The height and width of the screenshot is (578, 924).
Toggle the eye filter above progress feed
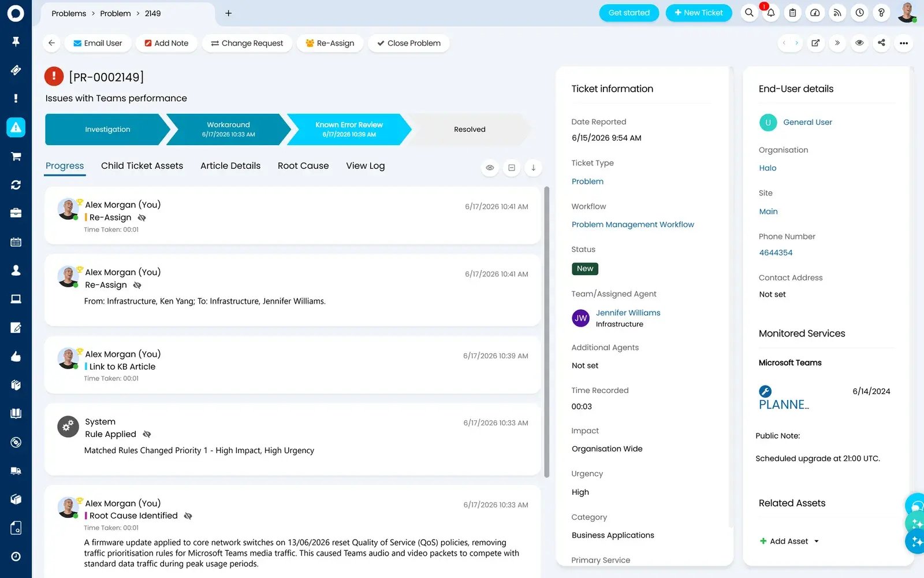tap(490, 168)
